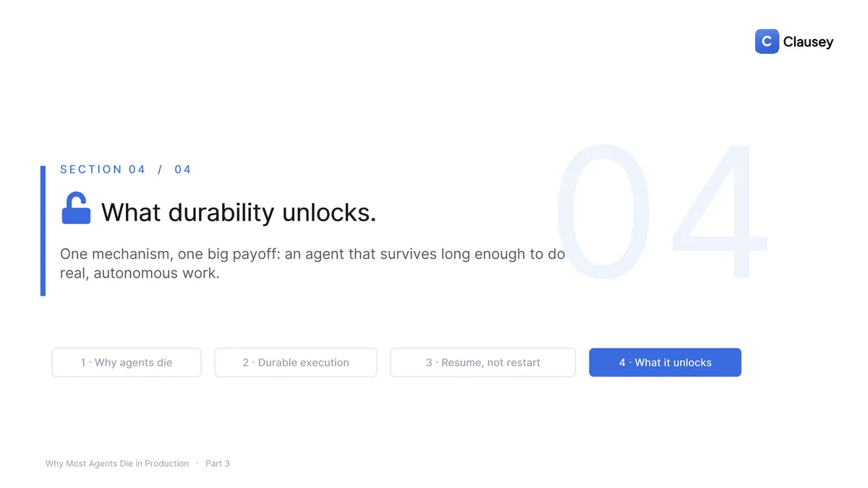Click the large faded "0" watermark digit
Viewport: 868px width, 488px height.
[x=603, y=212]
